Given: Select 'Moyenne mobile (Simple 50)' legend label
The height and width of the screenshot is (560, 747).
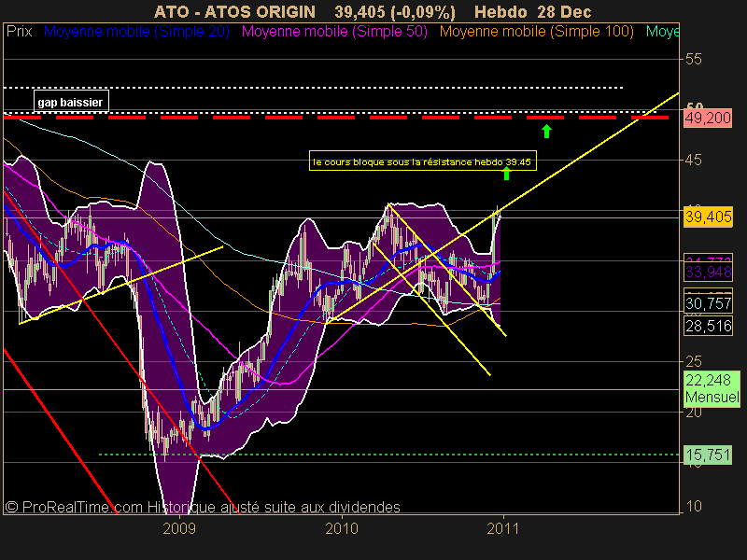Looking at the screenshot, I should pos(334,32).
